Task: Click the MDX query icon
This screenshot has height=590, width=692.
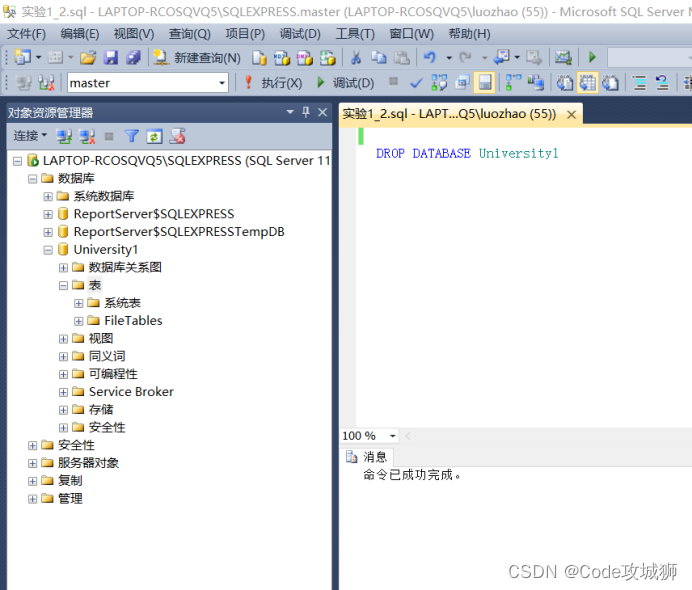Action: tap(282, 58)
